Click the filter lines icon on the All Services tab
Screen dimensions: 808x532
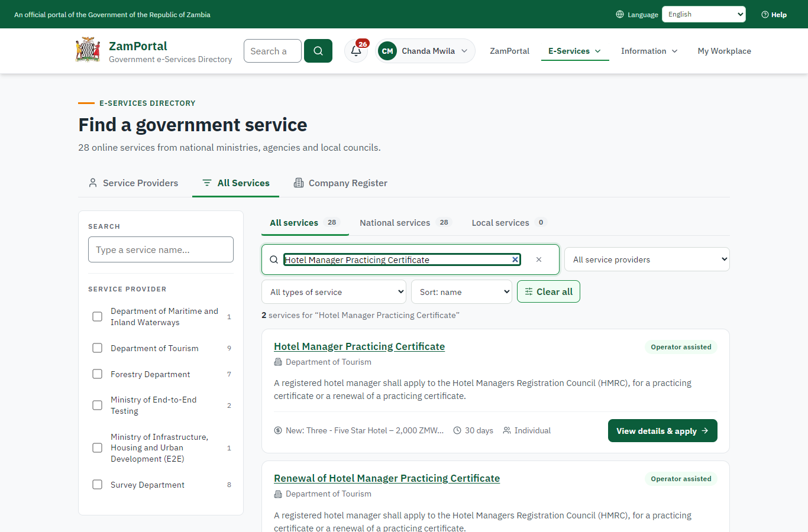207,183
